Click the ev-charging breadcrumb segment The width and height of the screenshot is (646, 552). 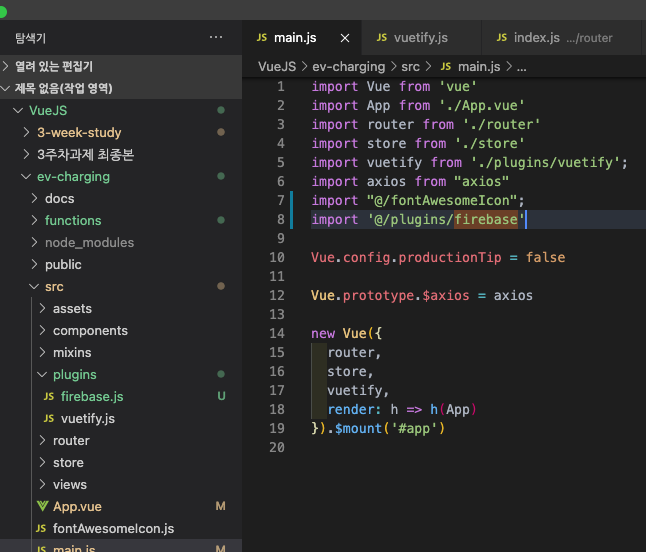[349, 66]
